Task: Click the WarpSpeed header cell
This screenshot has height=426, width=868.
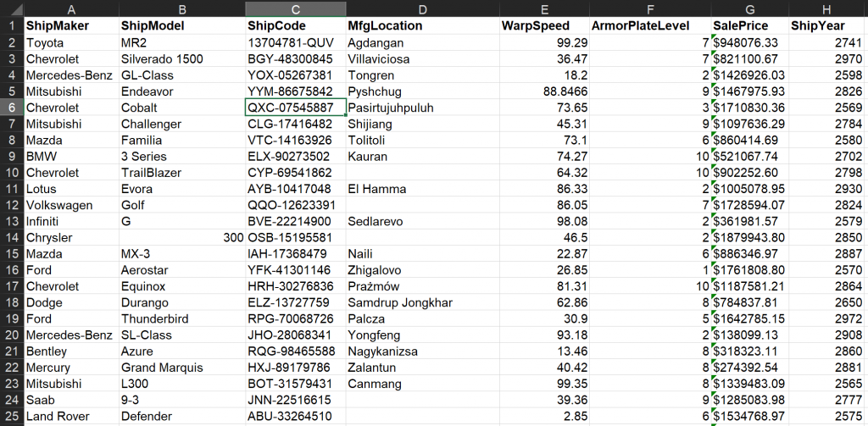Action: pyautogui.click(x=545, y=26)
